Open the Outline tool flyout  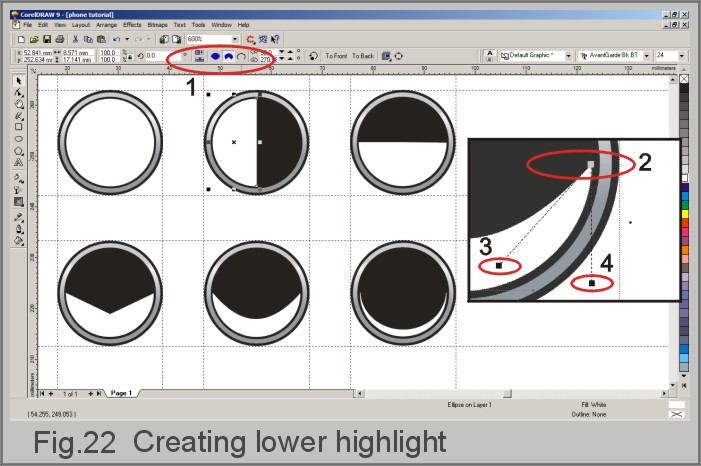pos(18,229)
